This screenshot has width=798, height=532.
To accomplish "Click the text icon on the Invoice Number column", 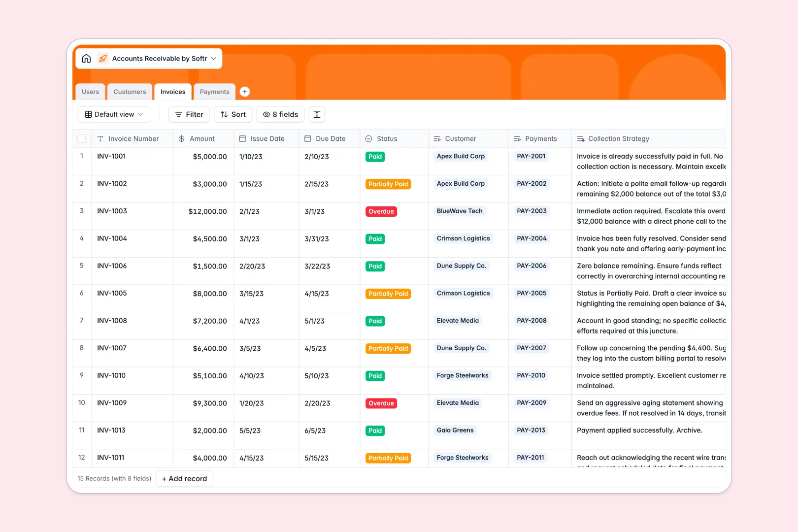I will tap(100, 138).
